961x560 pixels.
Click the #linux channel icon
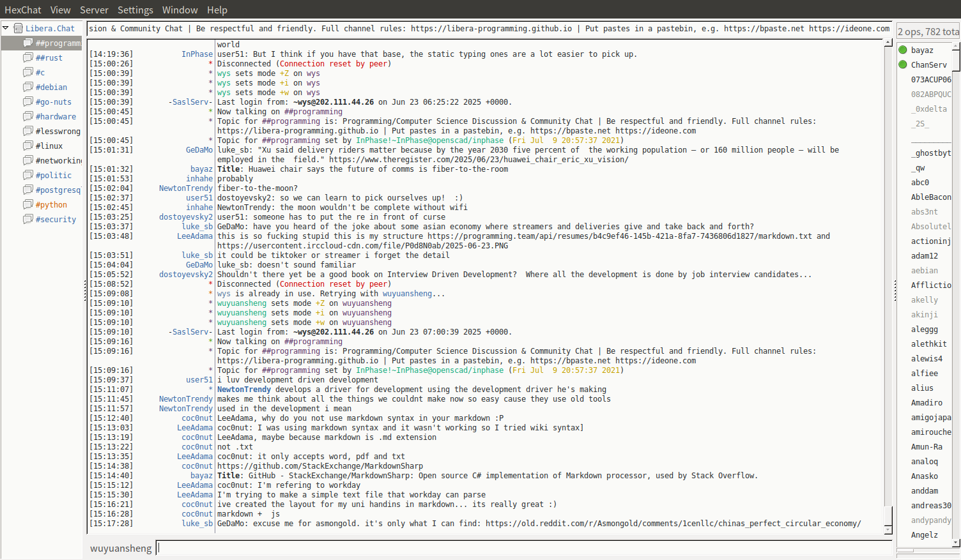(27, 146)
